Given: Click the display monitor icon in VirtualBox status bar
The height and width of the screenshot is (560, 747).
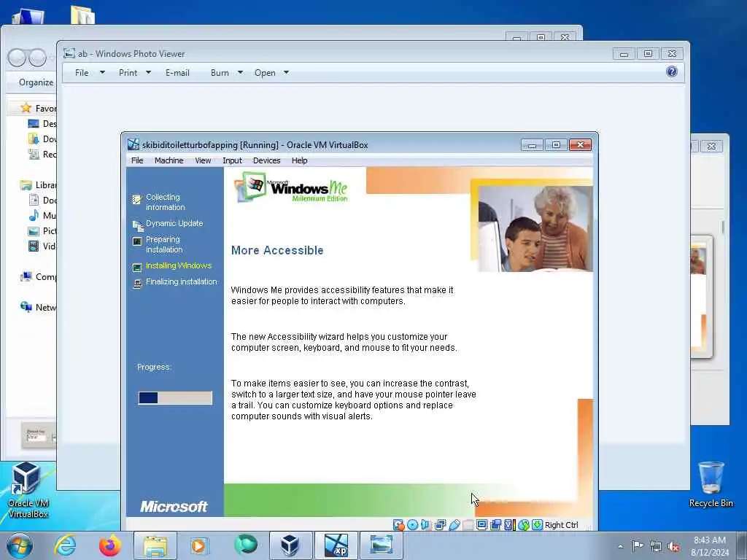Looking at the screenshot, I should (x=481, y=525).
